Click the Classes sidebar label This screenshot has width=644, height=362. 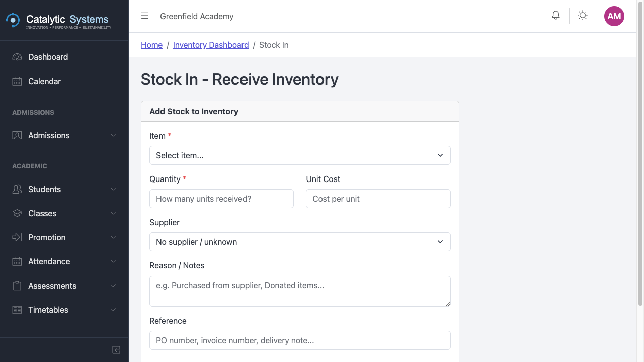(42, 213)
